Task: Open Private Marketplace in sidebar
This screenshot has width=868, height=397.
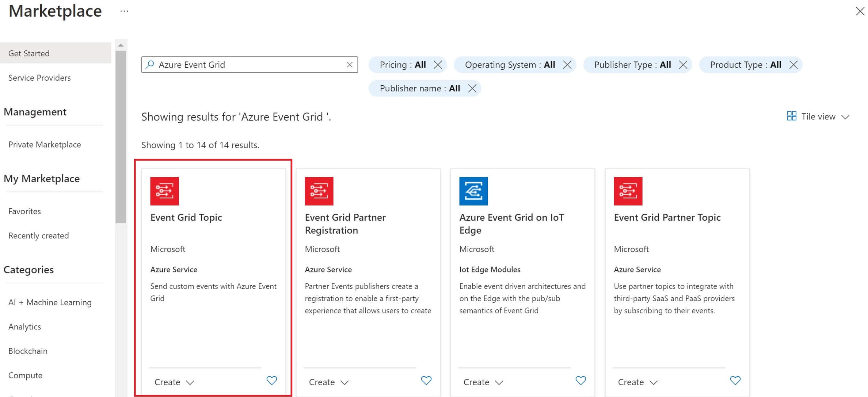Action: point(45,145)
